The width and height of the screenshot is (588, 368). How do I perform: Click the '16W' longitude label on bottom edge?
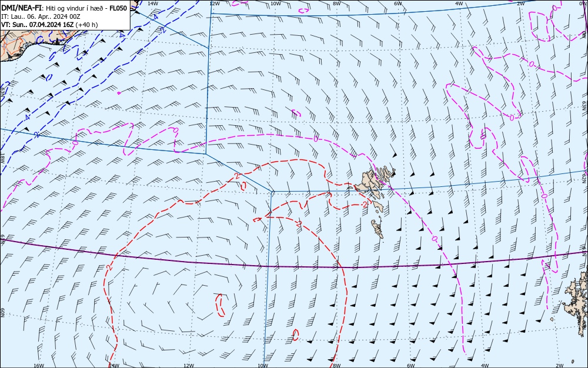pos(39,366)
